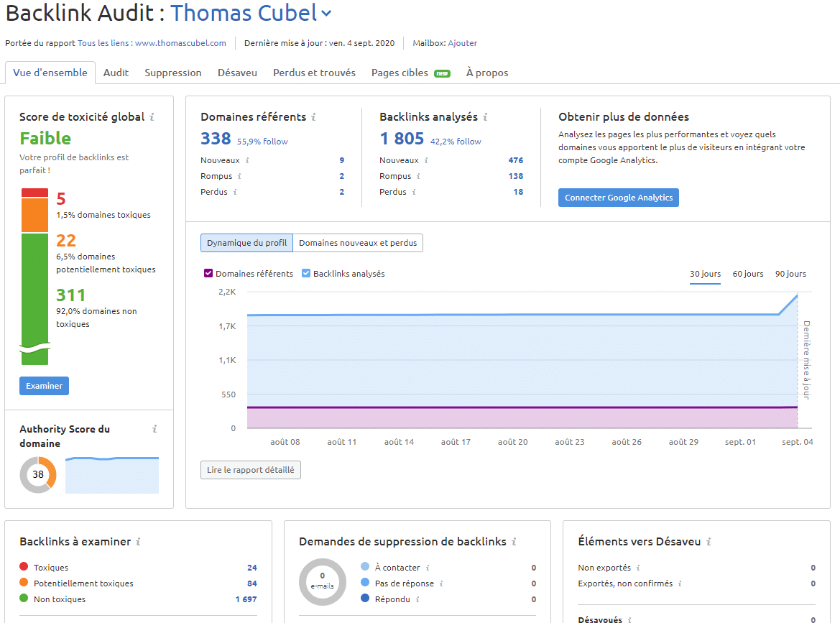Screen dimensions: 840x623
Task: Show info for Perdus under Backlinks analysés
Action: pyautogui.click(x=414, y=192)
